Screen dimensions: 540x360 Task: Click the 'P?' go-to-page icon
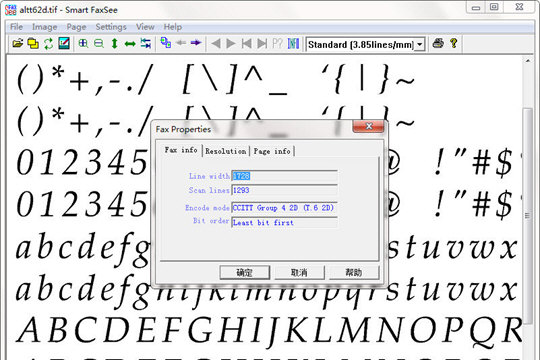[278, 44]
